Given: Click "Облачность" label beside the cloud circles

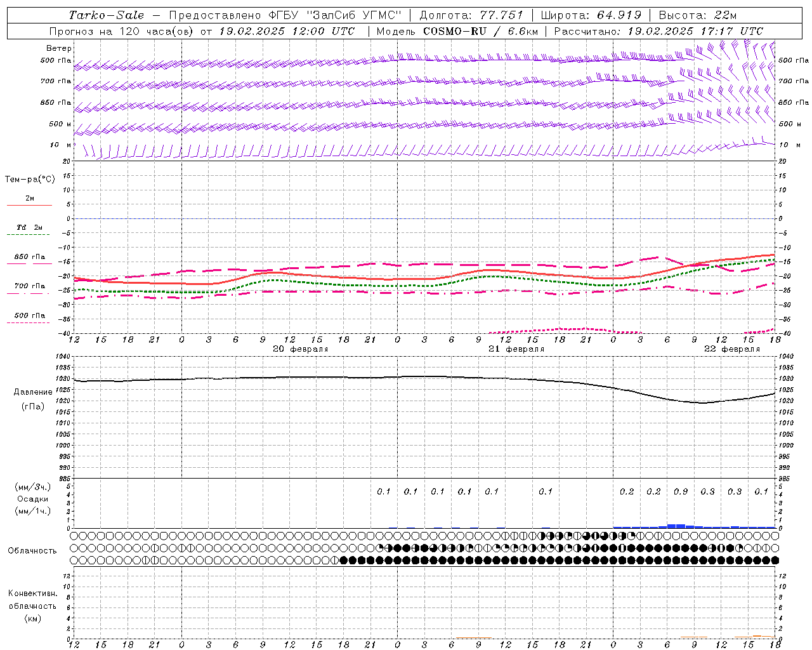Looking at the screenshot, I should pyautogui.click(x=32, y=551).
